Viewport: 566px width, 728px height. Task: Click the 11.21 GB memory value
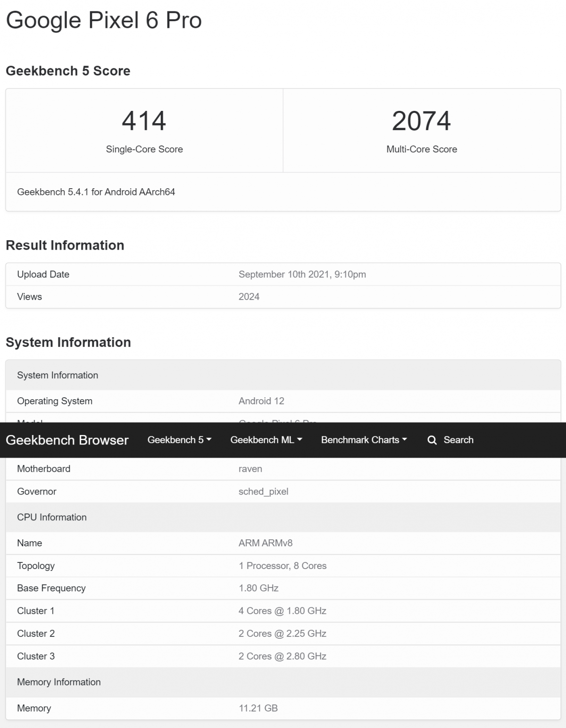258,708
